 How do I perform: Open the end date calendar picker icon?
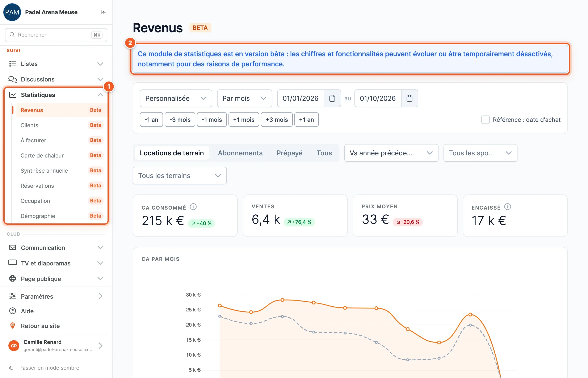409,98
